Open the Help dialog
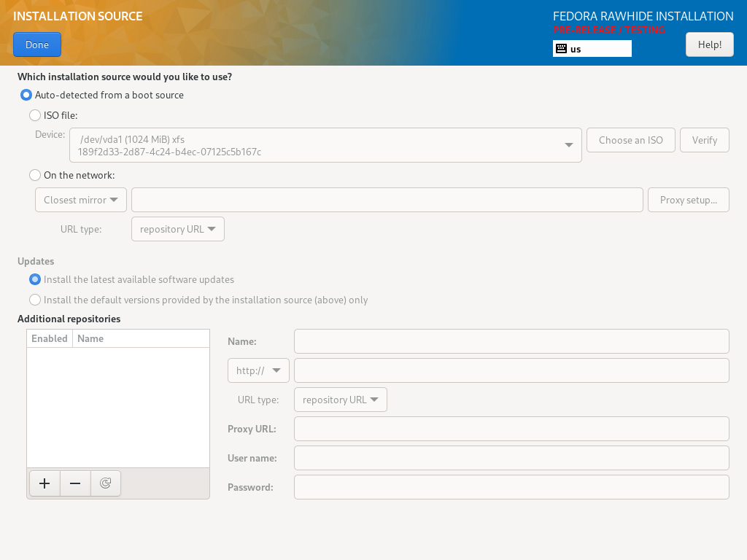 coord(709,44)
